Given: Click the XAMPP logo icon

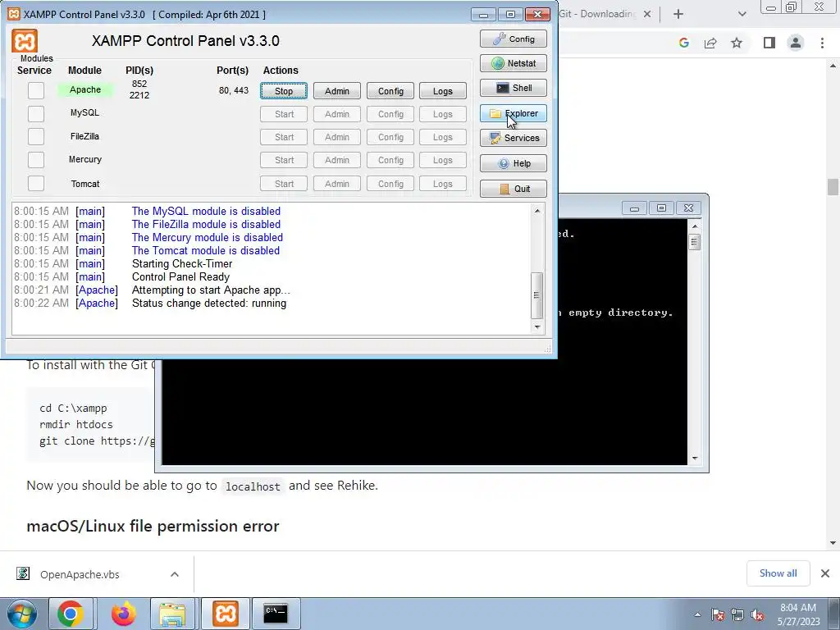Looking at the screenshot, I should [25, 41].
